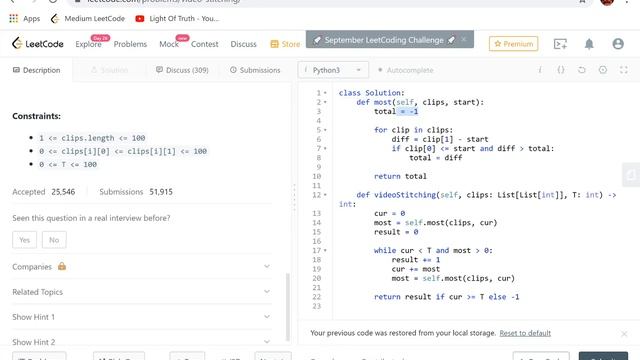Fold the videoStitching function at line 12

pyautogui.click(x=325, y=195)
